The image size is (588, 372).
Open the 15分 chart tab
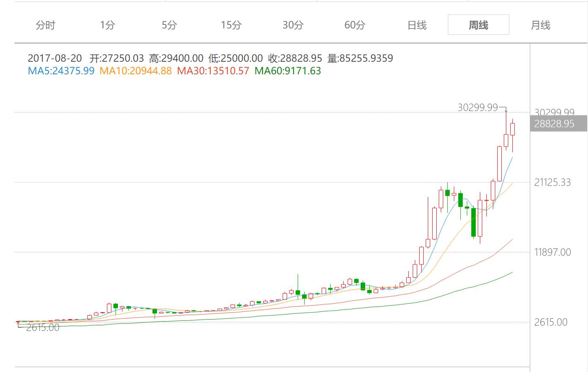pos(231,25)
